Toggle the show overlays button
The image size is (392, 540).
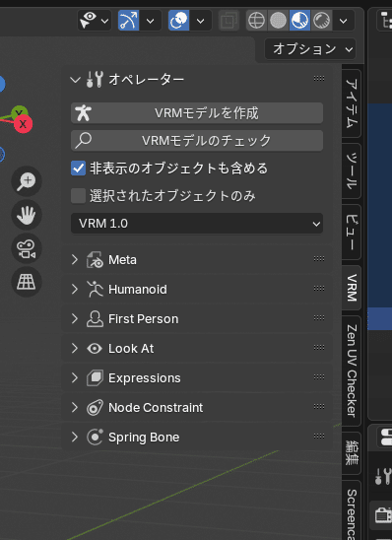(x=178, y=21)
